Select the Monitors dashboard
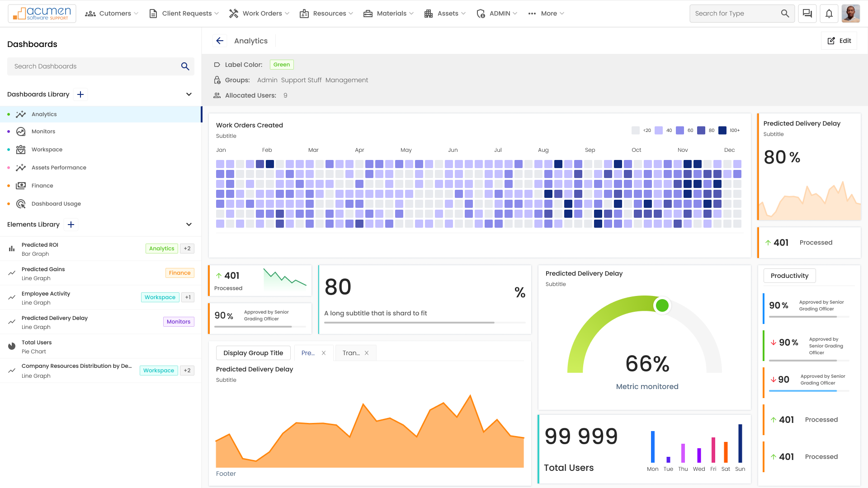This screenshot has height=488, width=868. 101,131
